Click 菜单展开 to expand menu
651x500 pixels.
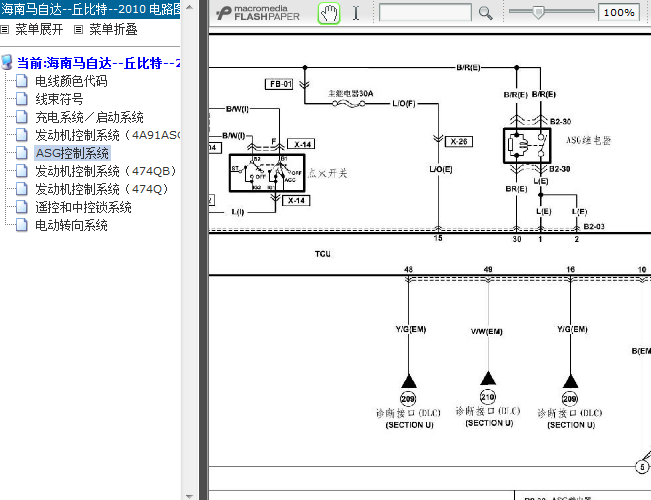pyautogui.click(x=39, y=29)
